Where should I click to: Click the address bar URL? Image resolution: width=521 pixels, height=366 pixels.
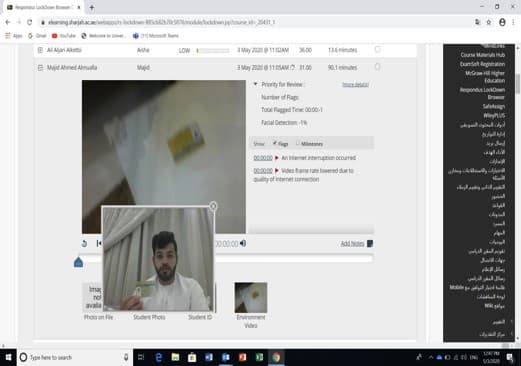tap(162, 22)
